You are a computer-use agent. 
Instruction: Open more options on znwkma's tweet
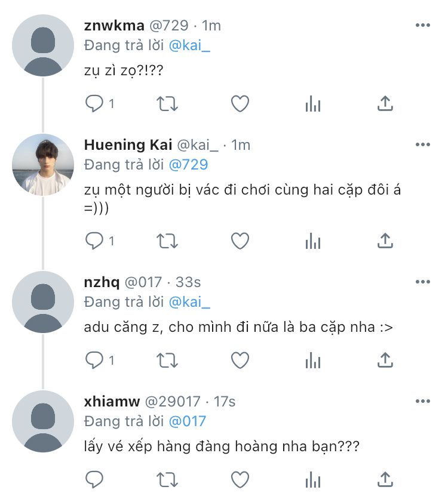click(422, 26)
